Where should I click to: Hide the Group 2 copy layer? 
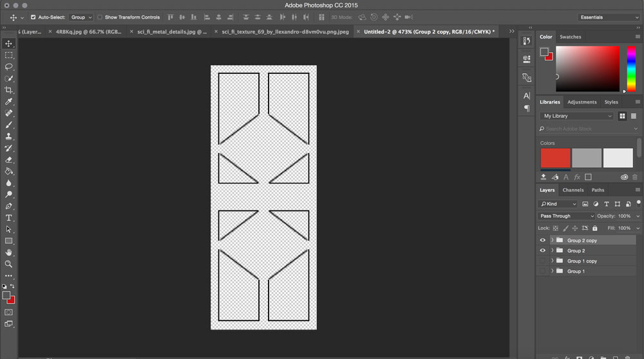[542, 241]
